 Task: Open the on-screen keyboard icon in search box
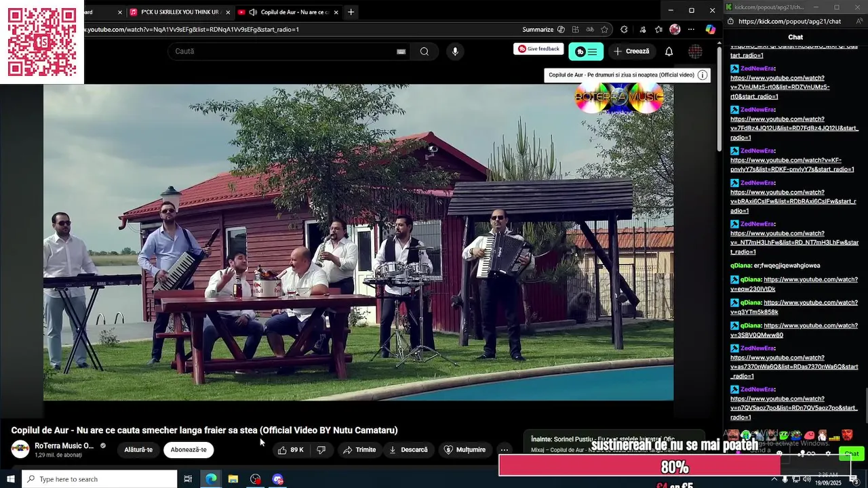point(401,52)
